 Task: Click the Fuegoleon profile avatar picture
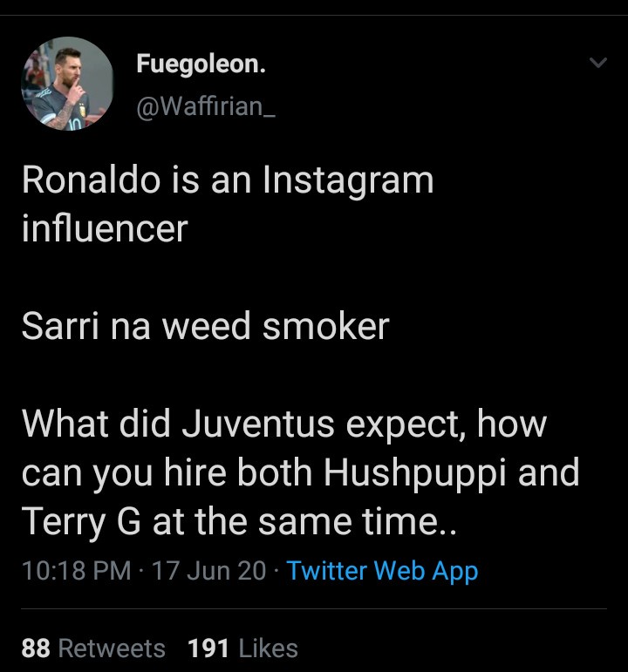pyautogui.click(x=67, y=84)
